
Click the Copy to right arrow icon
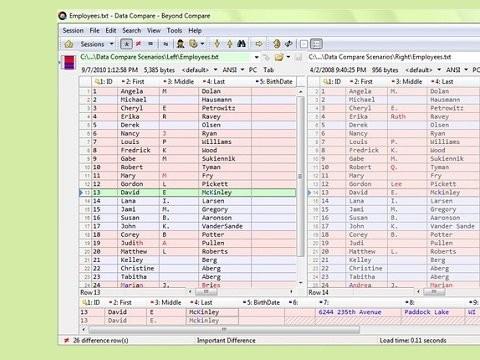tap(259, 44)
